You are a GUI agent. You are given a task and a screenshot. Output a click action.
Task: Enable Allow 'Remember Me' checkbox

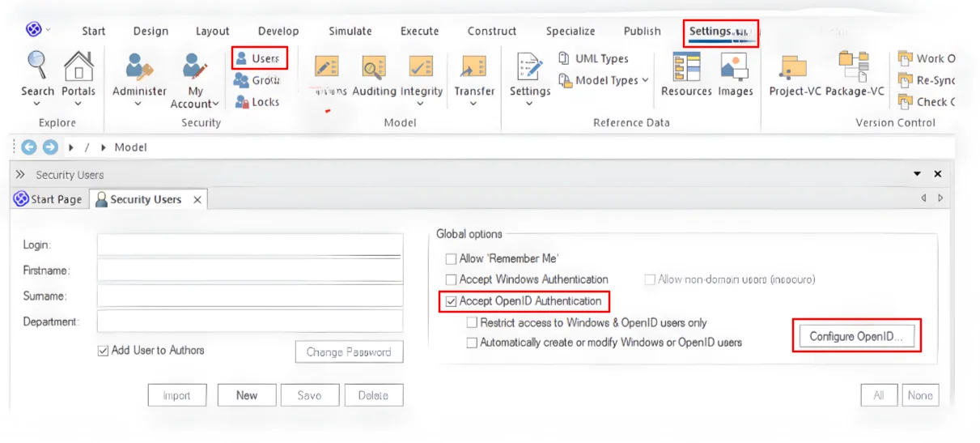click(451, 258)
